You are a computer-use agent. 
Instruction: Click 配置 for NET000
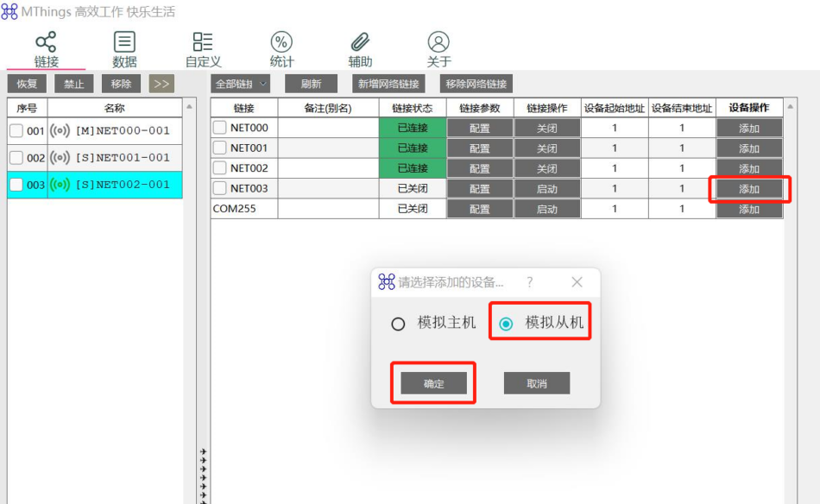[480, 128]
